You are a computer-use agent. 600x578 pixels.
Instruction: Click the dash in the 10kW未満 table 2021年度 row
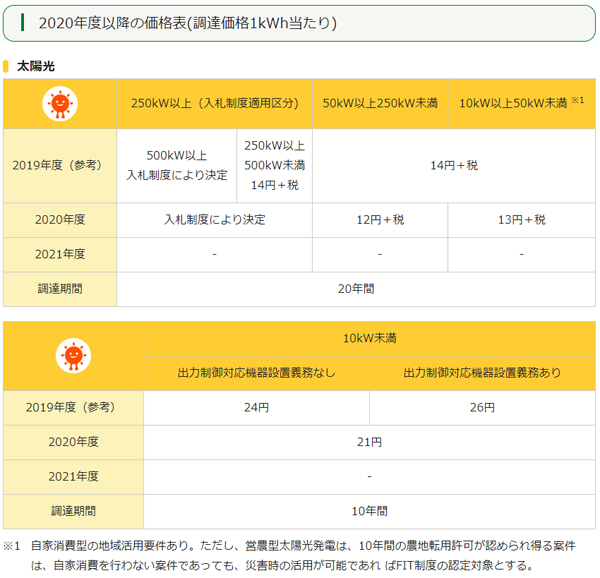[x=369, y=477]
